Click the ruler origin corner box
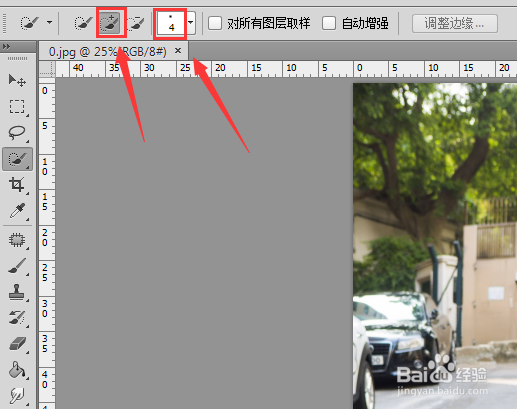The width and height of the screenshot is (517, 409). click(x=47, y=69)
